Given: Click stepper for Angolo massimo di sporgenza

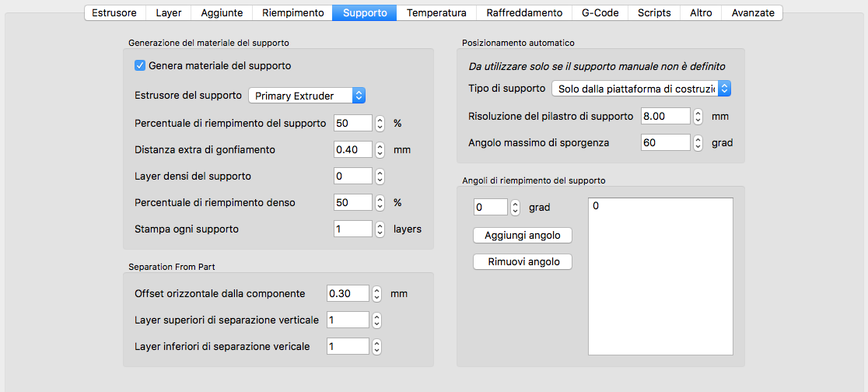Looking at the screenshot, I should [698, 142].
